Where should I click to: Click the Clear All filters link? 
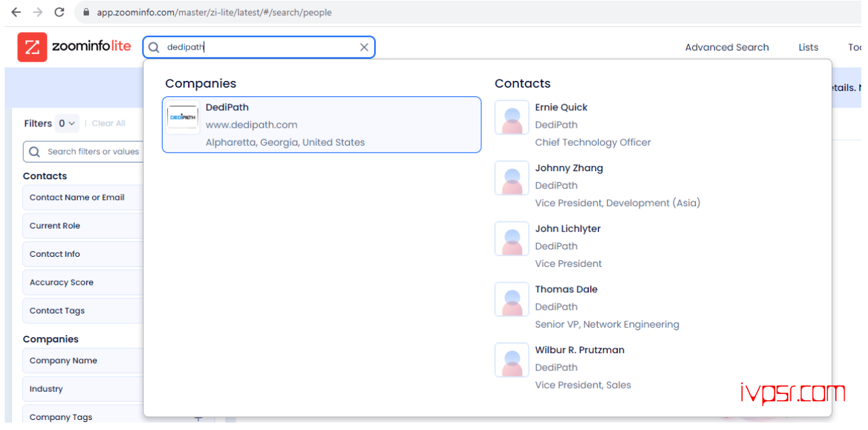coord(108,123)
